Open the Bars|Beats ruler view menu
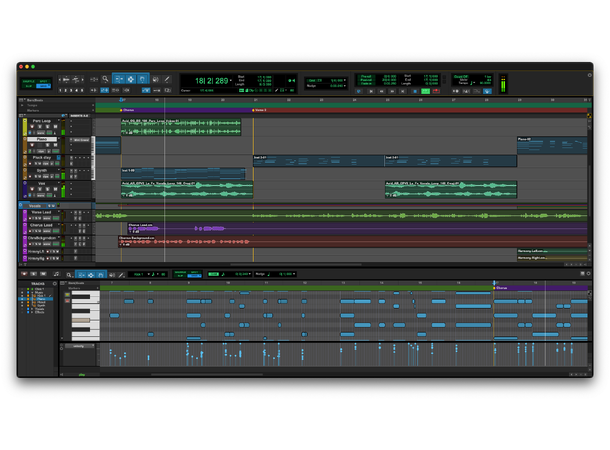 click(x=21, y=100)
